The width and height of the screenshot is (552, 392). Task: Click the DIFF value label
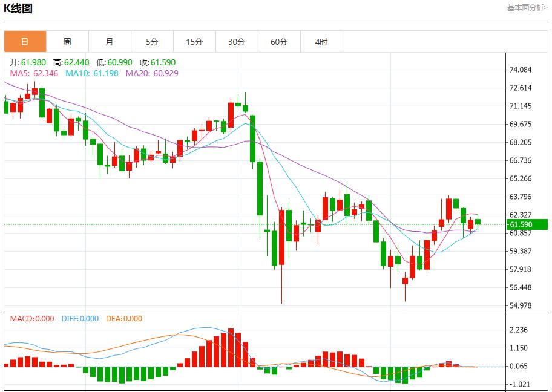80,319
